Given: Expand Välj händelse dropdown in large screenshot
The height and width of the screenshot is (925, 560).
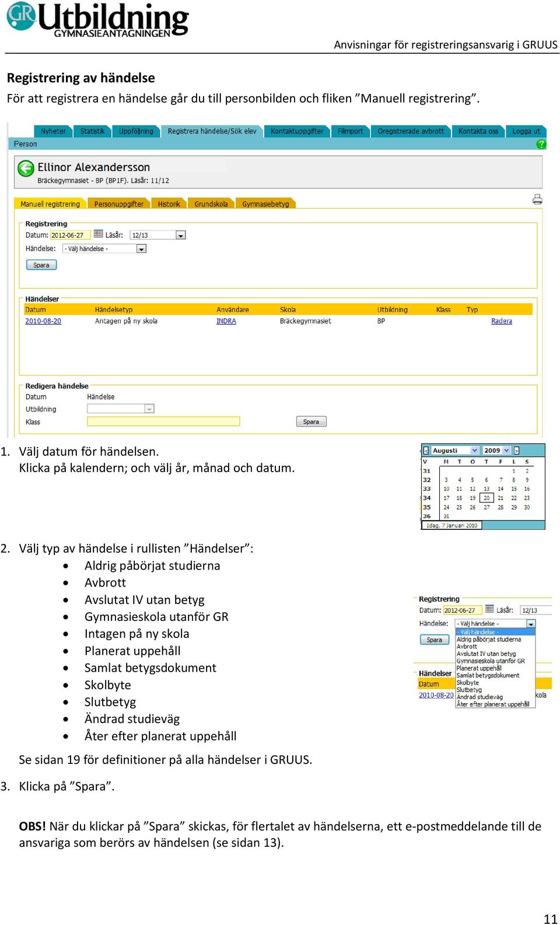Looking at the screenshot, I should pyautogui.click(x=141, y=249).
